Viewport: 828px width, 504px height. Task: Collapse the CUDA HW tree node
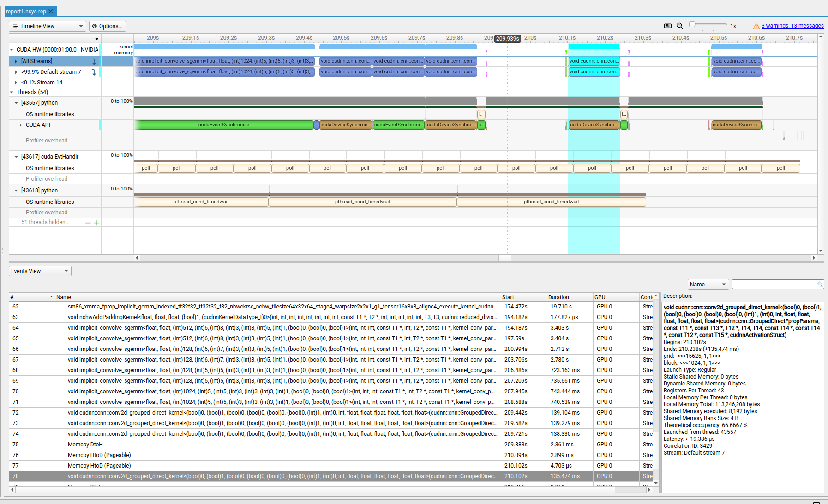click(x=12, y=50)
